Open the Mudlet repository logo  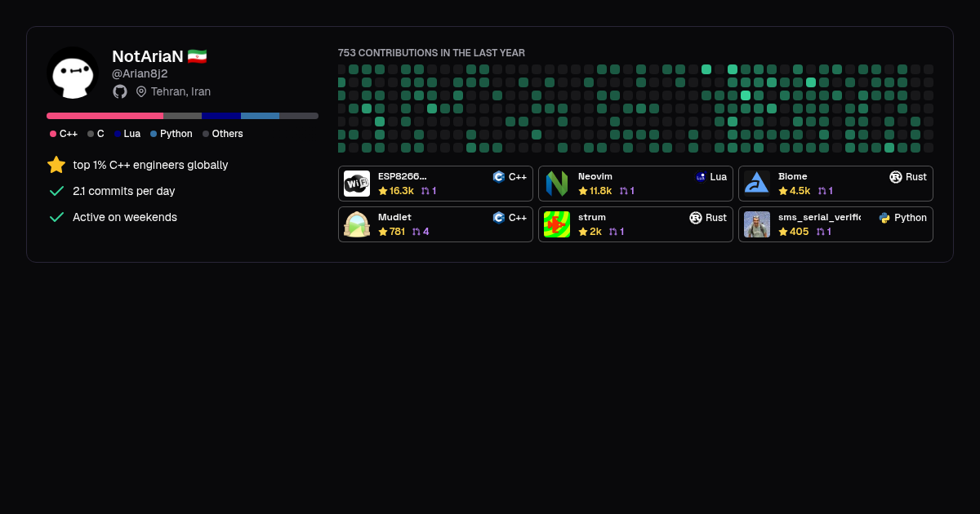357,224
